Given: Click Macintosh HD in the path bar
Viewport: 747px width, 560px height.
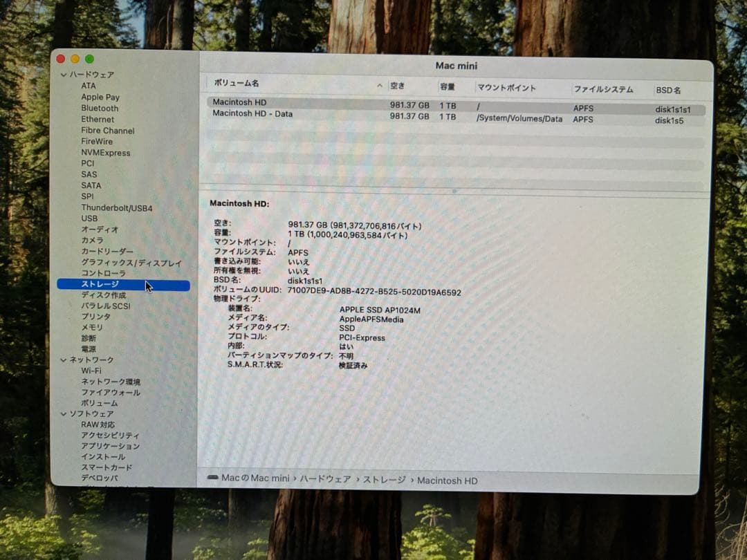Looking at the screenshot, I should click(448, 481).
